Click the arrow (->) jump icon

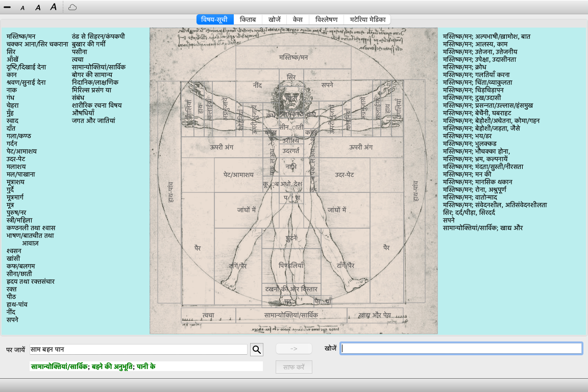pyautogui.click(x=293, y=348)
